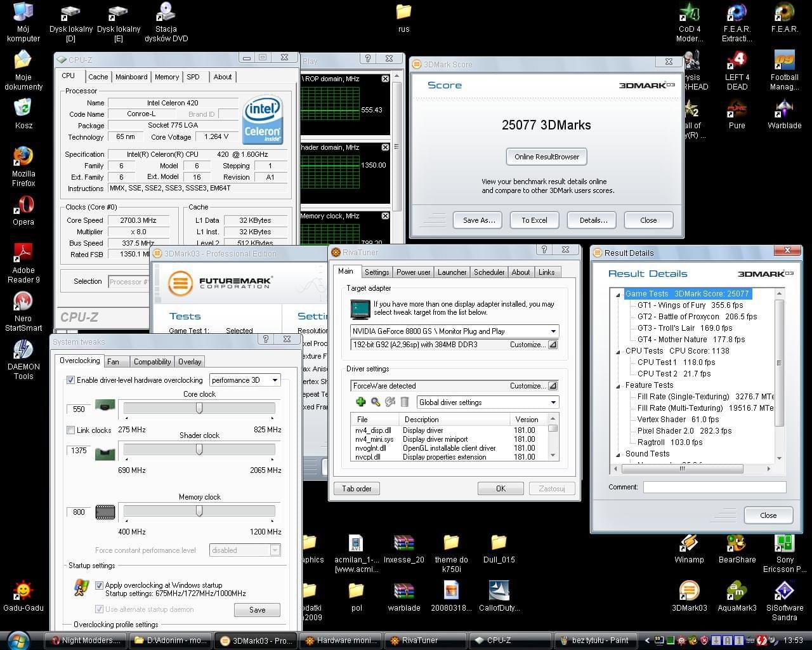Open Kosz recycle bin icon
Image resolution: width=812 pixels, height=650 pixels.
[x=23, y=114]
